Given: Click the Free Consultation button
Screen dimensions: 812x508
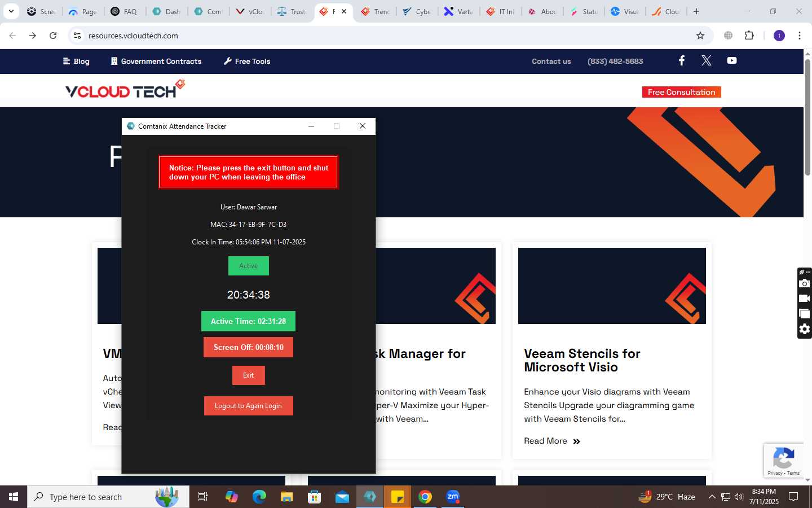Looking at the screenshot, I should (681, 92).
